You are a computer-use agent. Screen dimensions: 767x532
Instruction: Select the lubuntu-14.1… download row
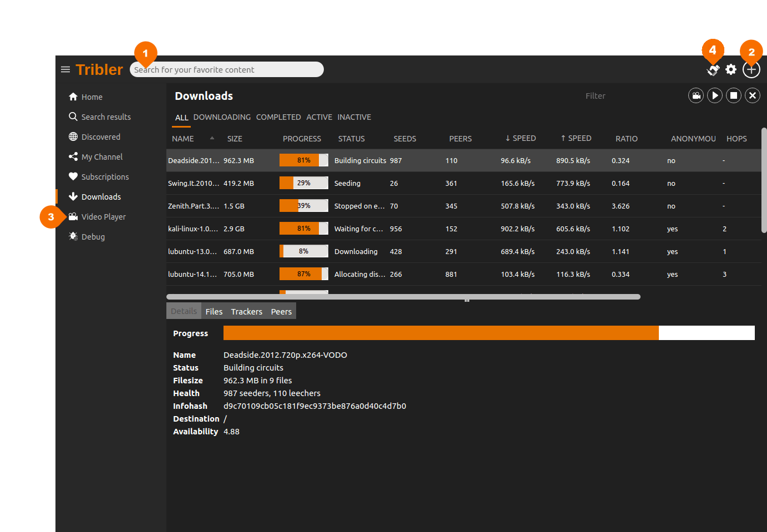(x=464, y=274)
